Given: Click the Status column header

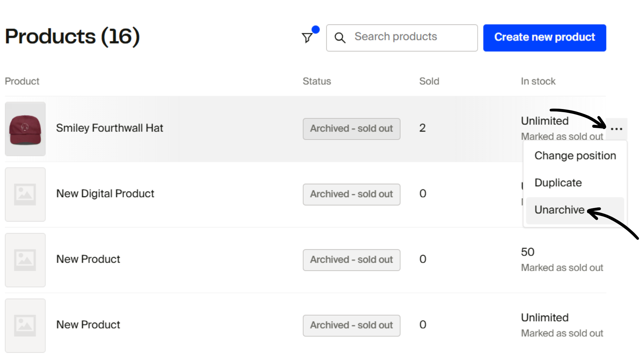Looking at the screenshot, I should coord(317,81).
